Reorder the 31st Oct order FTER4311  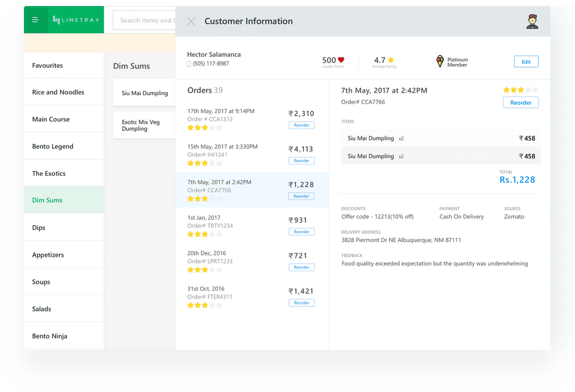[301, 303]
